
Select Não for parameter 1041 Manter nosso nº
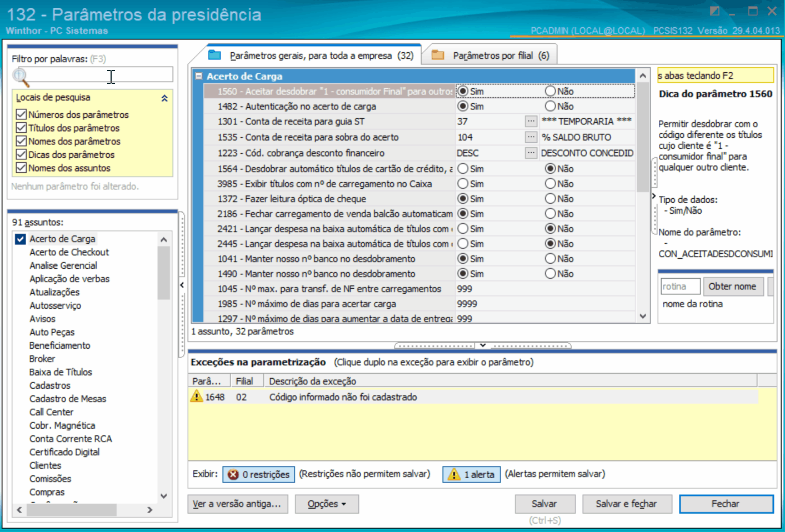pos(550,258)
